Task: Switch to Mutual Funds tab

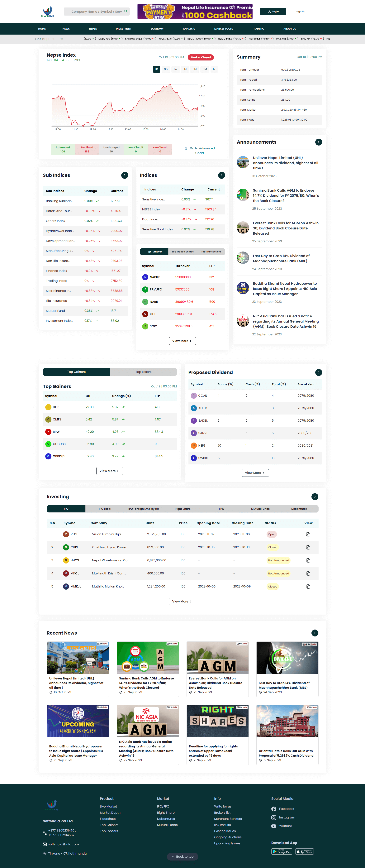Action: pyautogui.click(x=260, y=509)
